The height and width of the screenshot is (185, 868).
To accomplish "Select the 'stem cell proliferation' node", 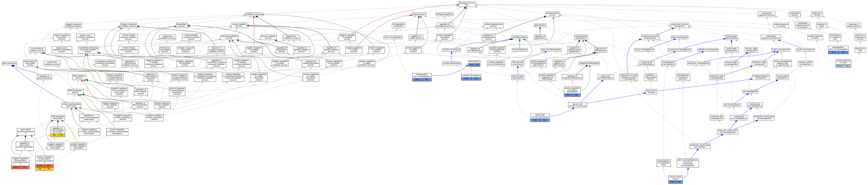I will pos(393,37).
